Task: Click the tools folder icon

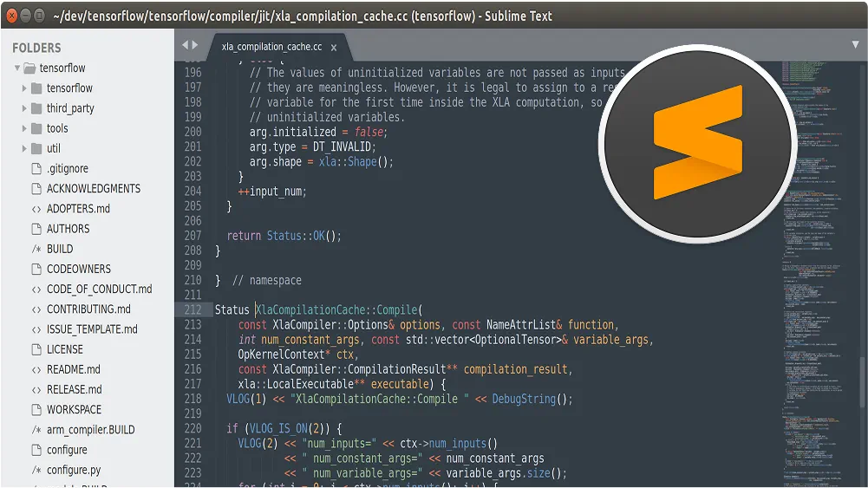Action: pyautogui.click(x=36, y=128)
